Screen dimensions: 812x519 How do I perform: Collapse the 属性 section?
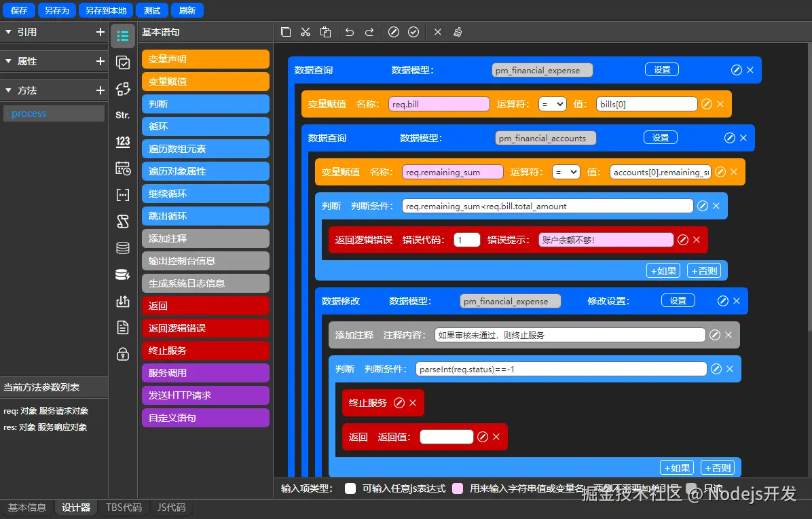(8, 61)
